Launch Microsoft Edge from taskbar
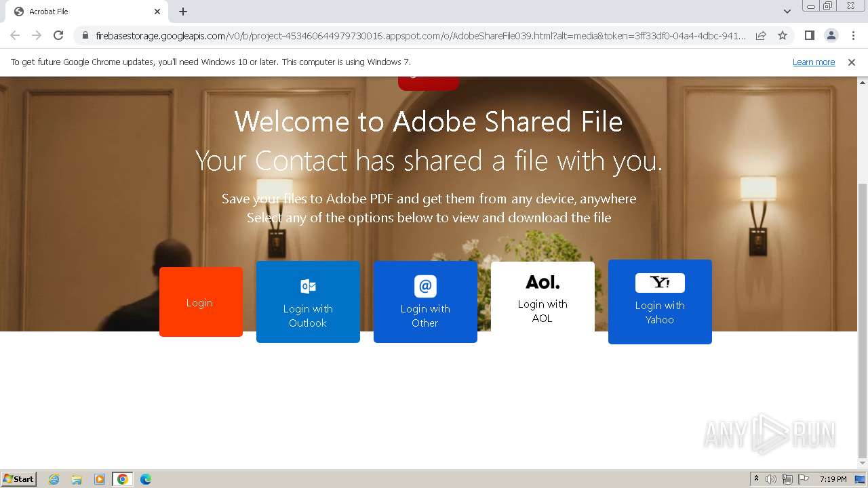The image size is (868, 488). (146, 479)
